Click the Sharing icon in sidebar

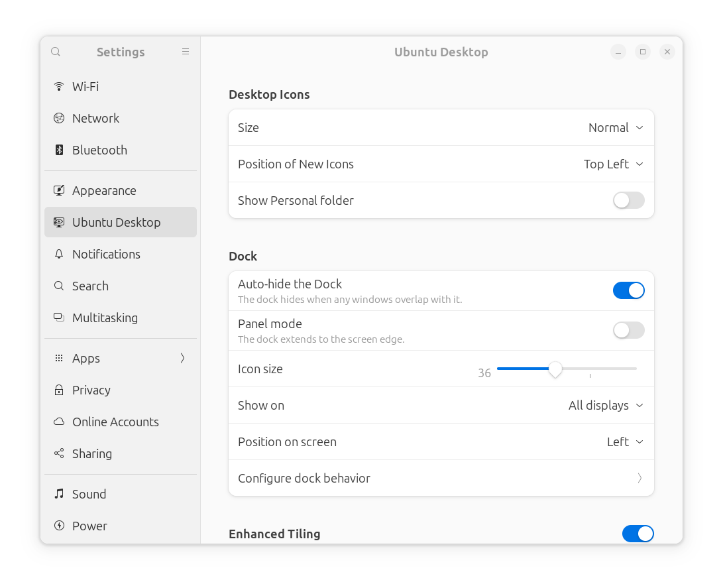click(x=59, y=454)
